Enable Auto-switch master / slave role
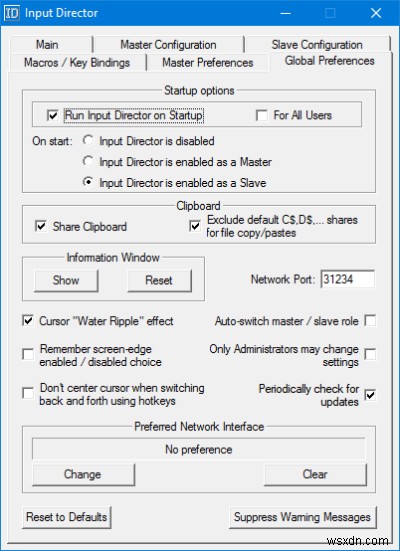 click(x=370, y=320)
